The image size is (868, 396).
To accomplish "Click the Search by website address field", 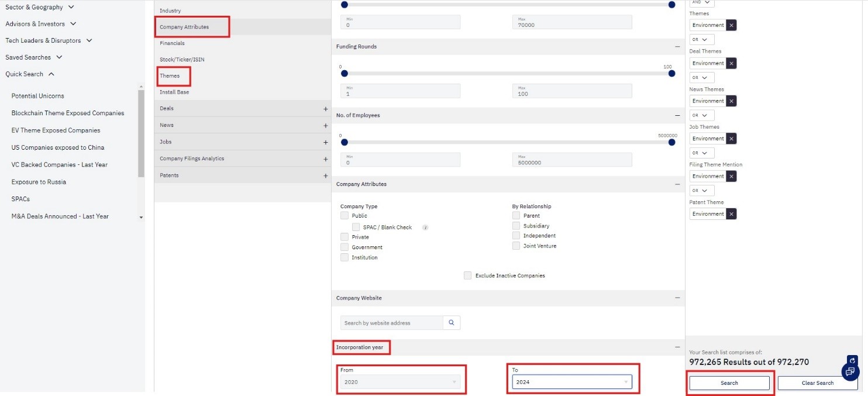I will click(x=391, y=323).
